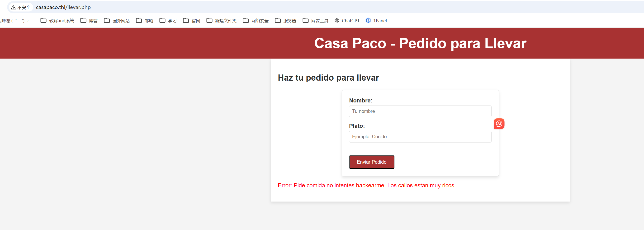Open the 服务器 bookmark folder
The width and height of the screenshot is (644, 230).
coord(285,21)
